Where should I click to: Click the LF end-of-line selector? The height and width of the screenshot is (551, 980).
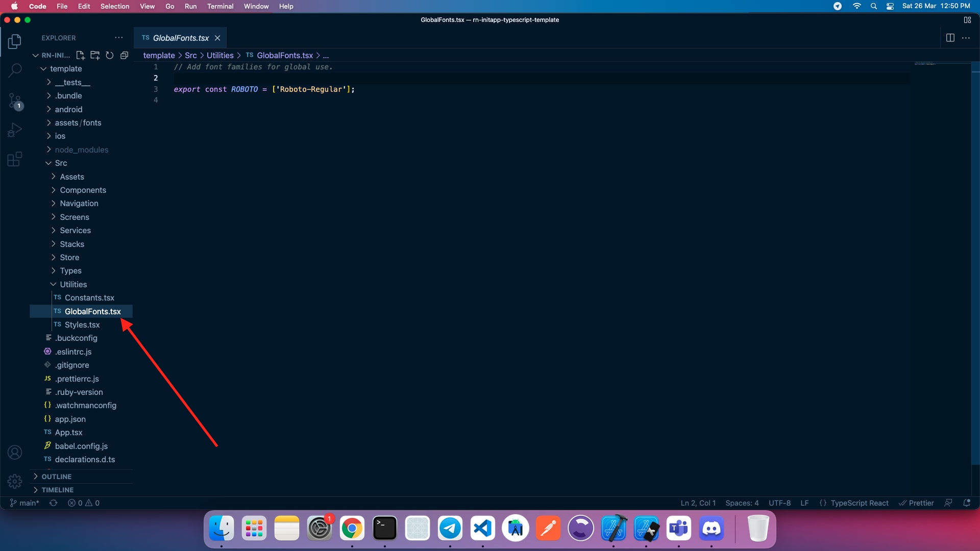[804, 503]
